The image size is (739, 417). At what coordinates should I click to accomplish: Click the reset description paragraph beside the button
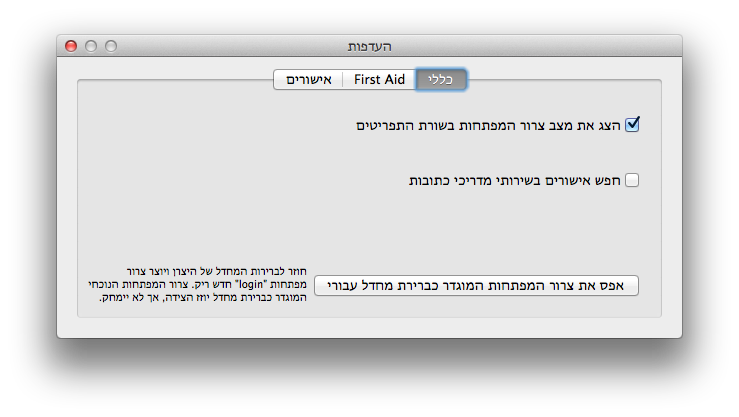point(197,285)
